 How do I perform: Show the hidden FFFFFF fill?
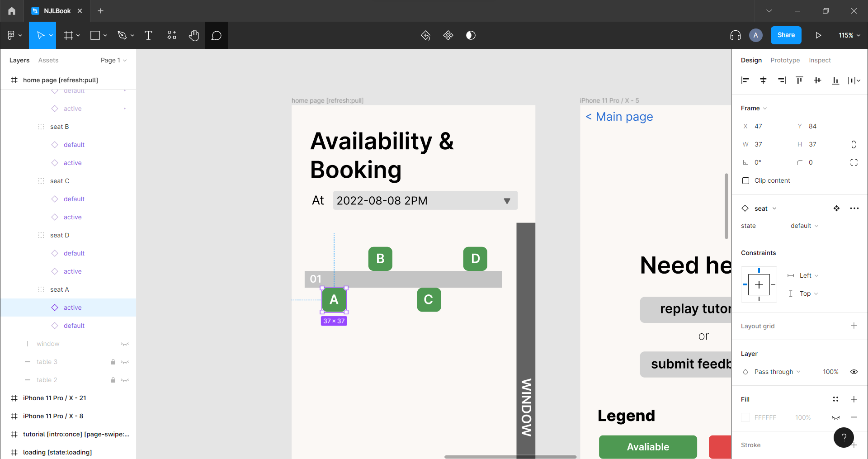[836, 417]
